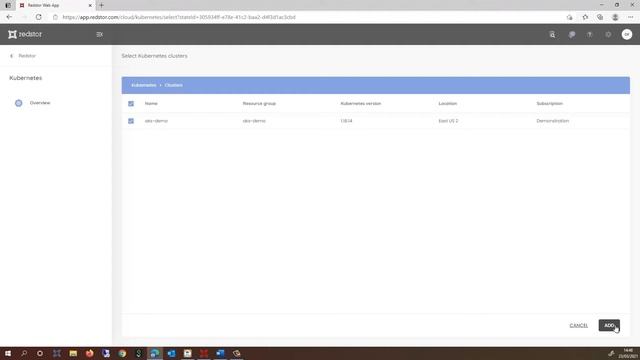Screen dimensions: 640x360
Task: Collapse the sidebar with the hamburger menu icon
Action: pyautogui.click(x=100, y=34)
